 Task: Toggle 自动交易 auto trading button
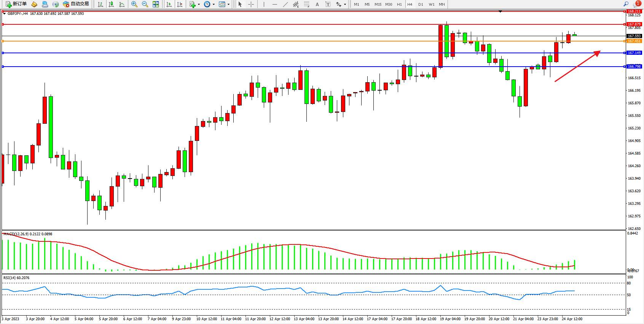point(76,4)
